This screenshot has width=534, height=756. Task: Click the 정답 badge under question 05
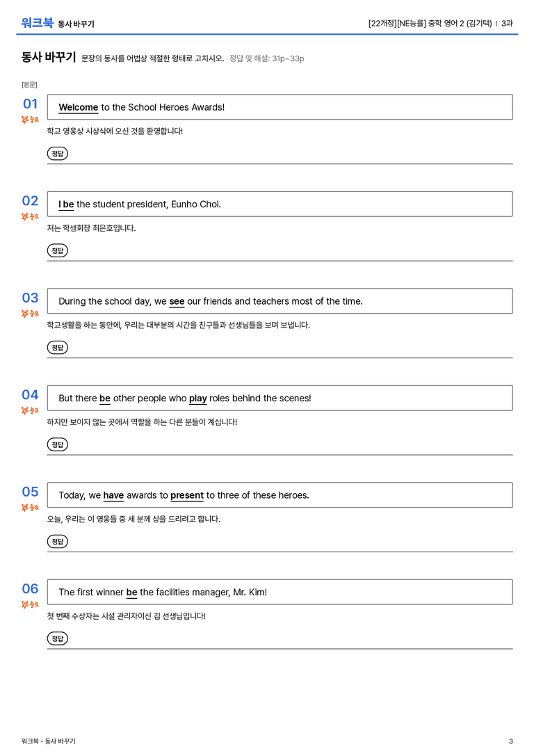57,542
